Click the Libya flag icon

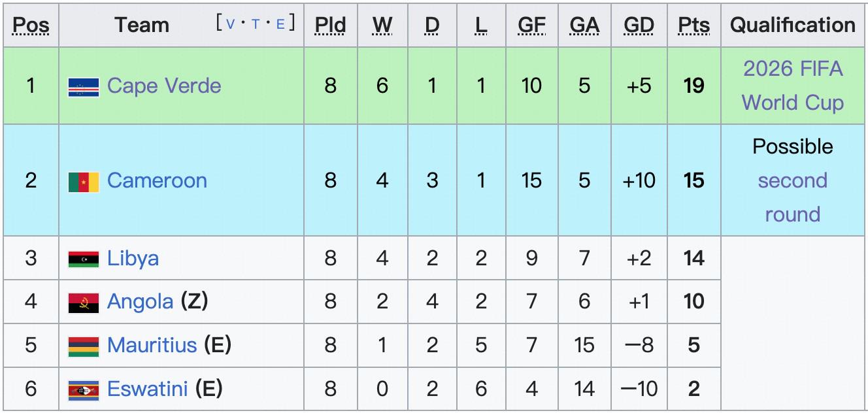click(84, 259)
